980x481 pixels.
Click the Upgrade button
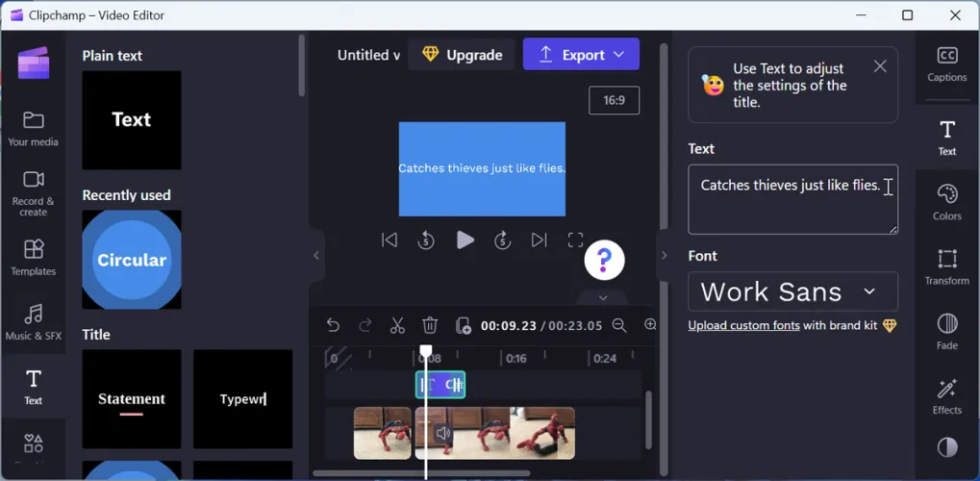[x=462, y=55]
